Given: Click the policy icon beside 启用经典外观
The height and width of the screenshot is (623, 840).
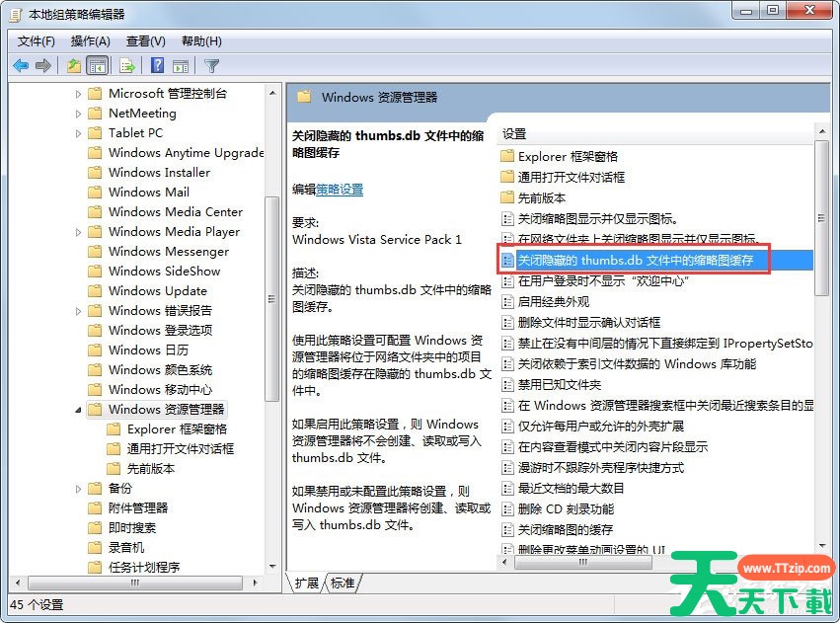Looking at the screenshot, I should click(x=507, y=301).
